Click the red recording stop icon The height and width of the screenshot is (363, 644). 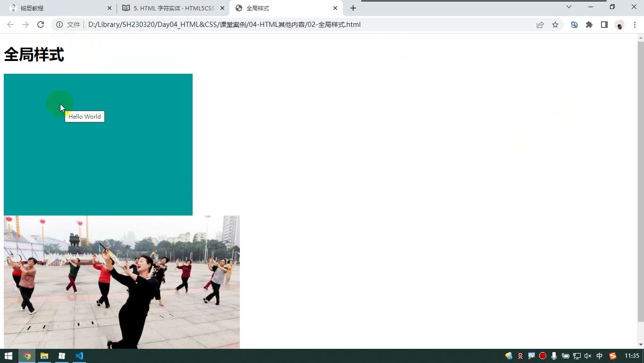[543, 356]
